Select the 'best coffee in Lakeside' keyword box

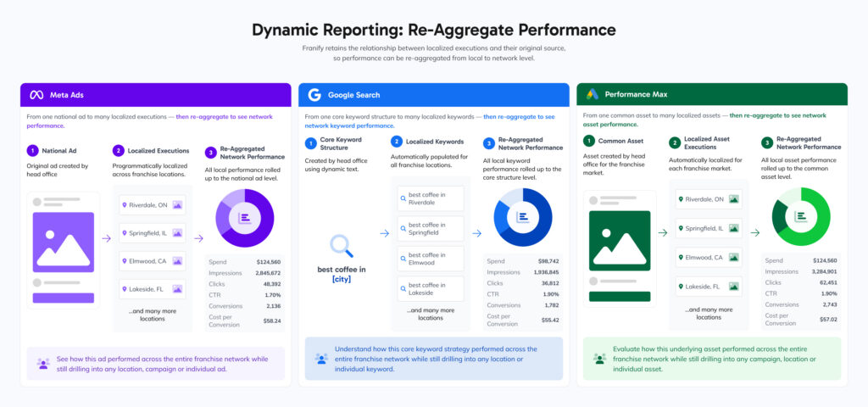pyautogui.click(x=431, y=288)
